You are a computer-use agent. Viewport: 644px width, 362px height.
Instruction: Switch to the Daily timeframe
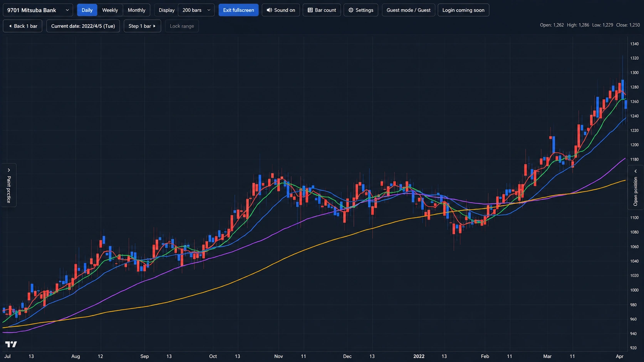pos(87,10)
